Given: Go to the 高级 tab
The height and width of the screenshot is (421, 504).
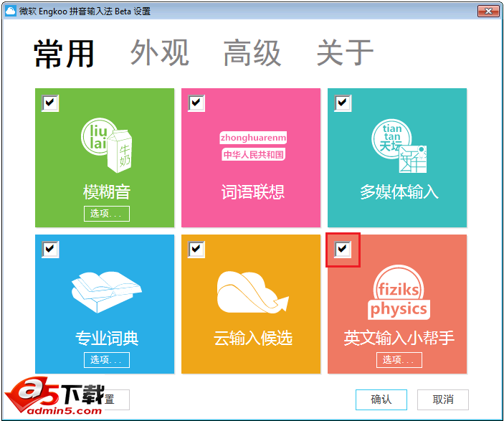Looking at the screenshot, I should (x=252, y=53).
